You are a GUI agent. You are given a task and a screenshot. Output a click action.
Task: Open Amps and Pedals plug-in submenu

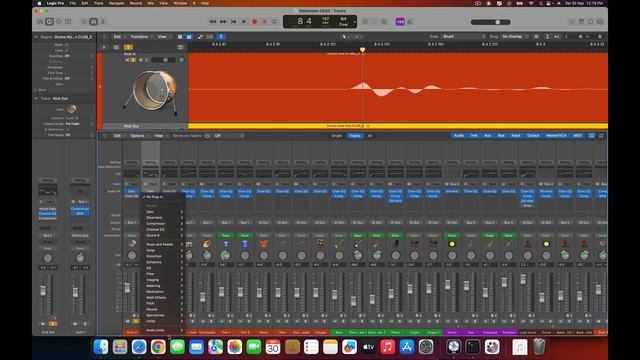coord(163,244)
